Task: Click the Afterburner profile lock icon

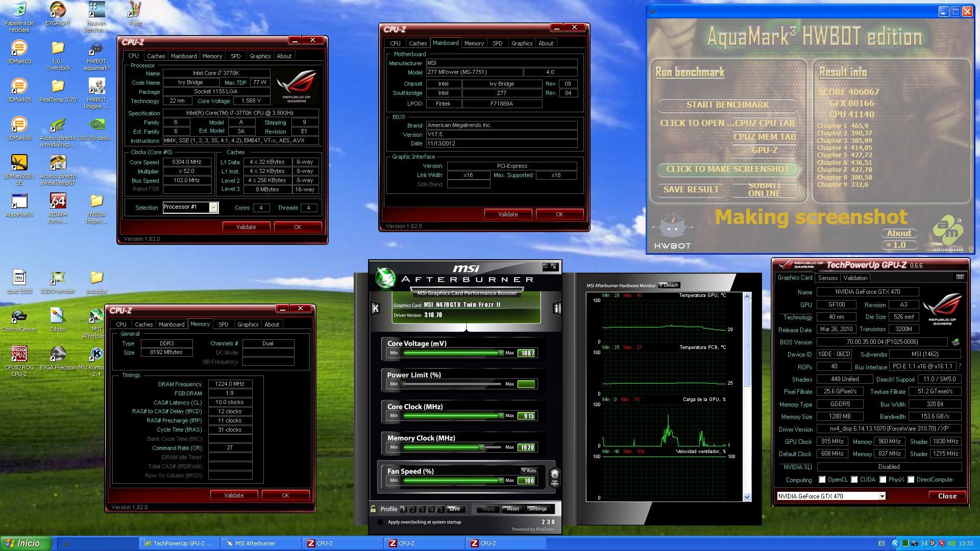Action: click(x=374, y=509)
